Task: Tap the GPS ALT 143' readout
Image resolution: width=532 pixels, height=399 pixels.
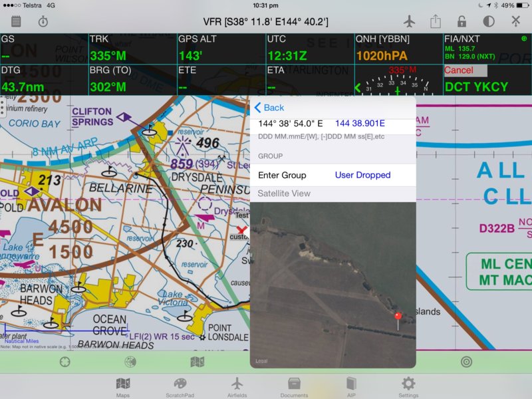Action: pos(221,49)
